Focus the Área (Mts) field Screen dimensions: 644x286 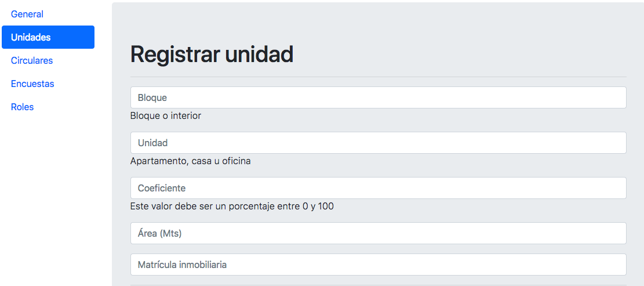click(379, 233)
